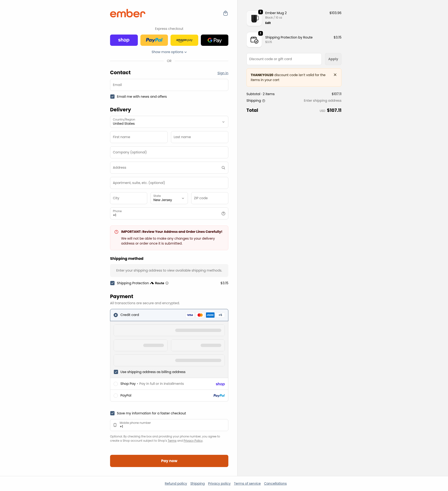The image size is (448, 491).
Task: Click the +5 more card types badge
Action: [x=220, y=315]
